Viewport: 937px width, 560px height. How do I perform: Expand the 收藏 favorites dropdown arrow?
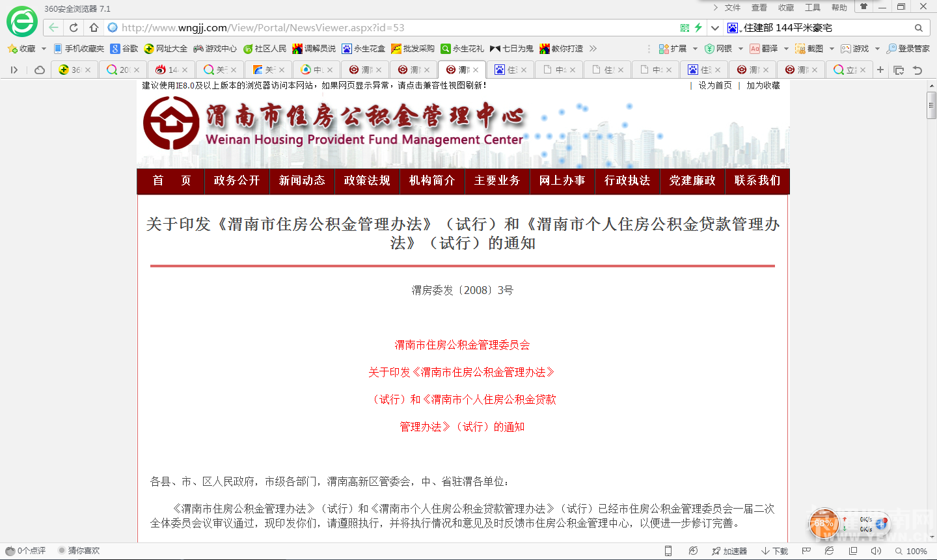coord(43,48)
